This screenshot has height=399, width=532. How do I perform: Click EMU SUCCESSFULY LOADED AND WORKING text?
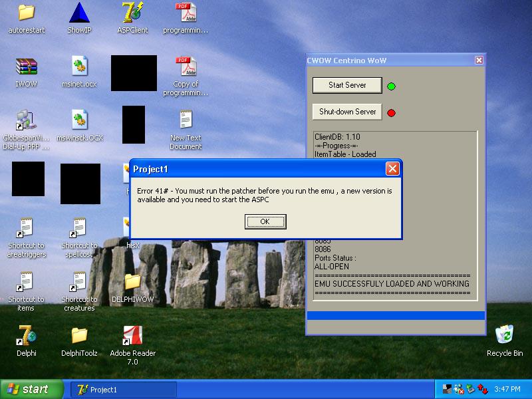tap(392, 284)
